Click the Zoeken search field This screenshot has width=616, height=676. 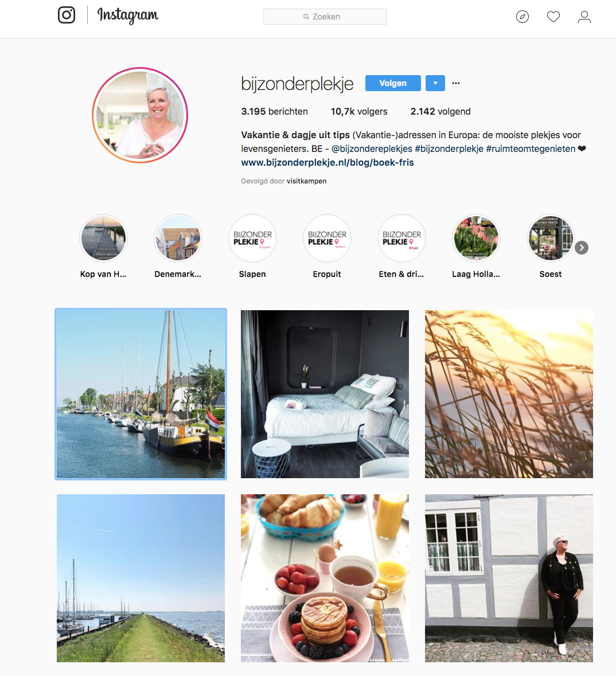(325, 17)
